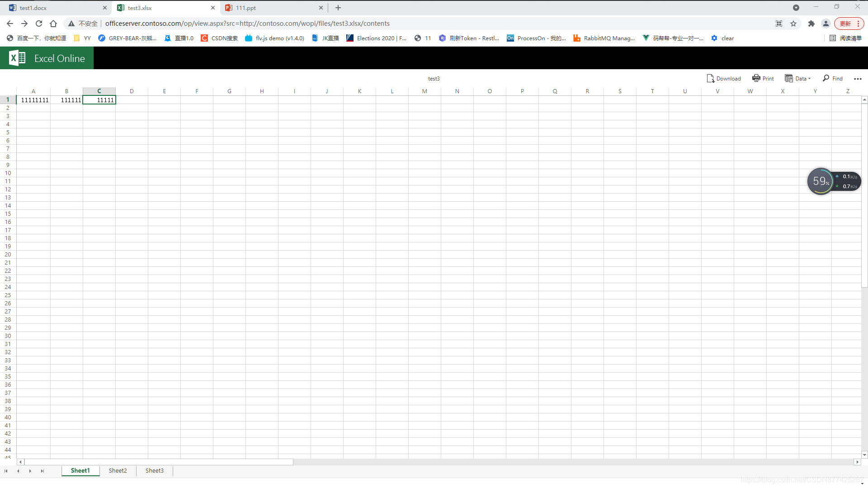868x488 pixels.
Task: Jump to first sheet navigation arrow
Action: tap(6, 471)
